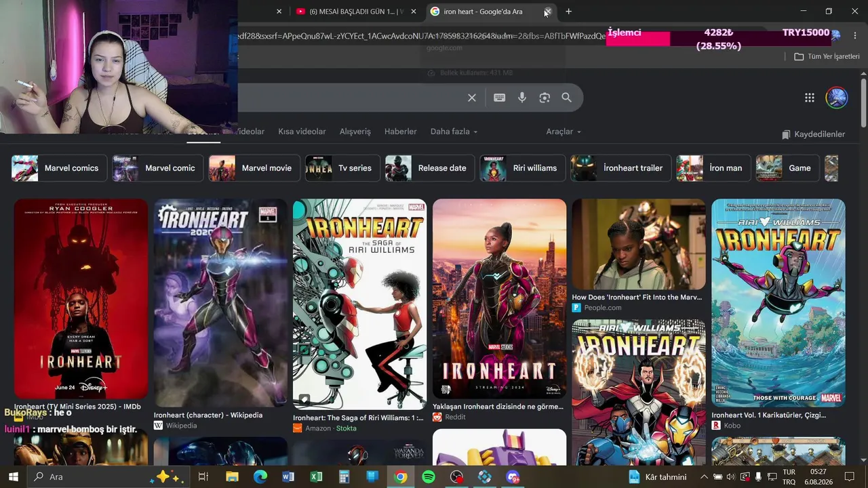The width and height of the screenshot is (868, 488).
Task: Open the Saga of Riri Williams cover image
Action: click(x=359, y=304)
